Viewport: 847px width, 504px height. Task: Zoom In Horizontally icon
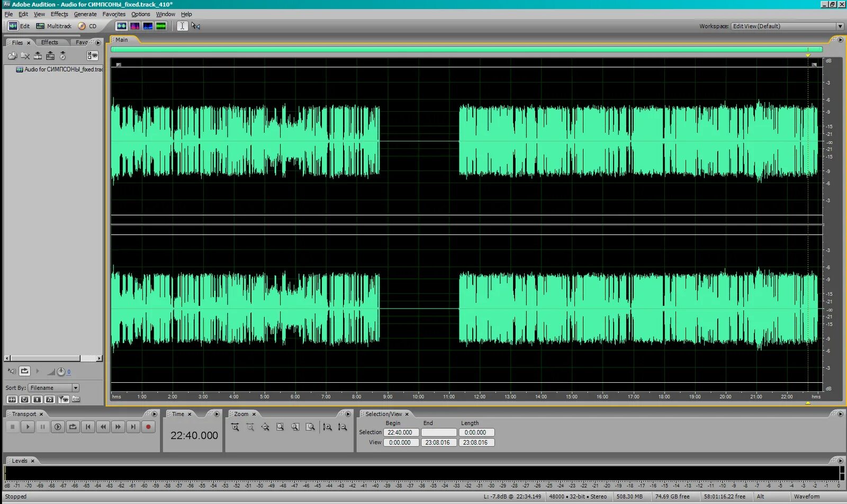(235, 427)
